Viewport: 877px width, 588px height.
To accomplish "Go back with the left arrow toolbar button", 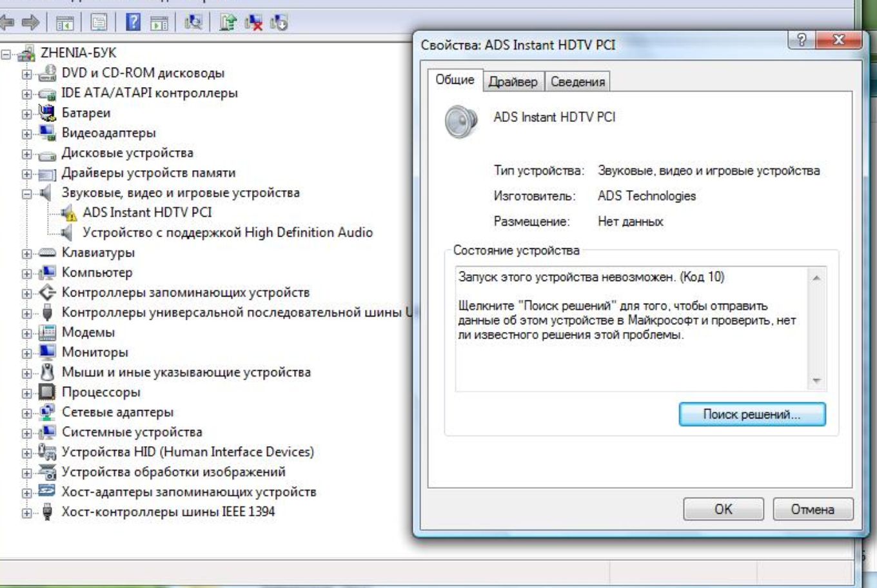I will (x=7, y=23).
